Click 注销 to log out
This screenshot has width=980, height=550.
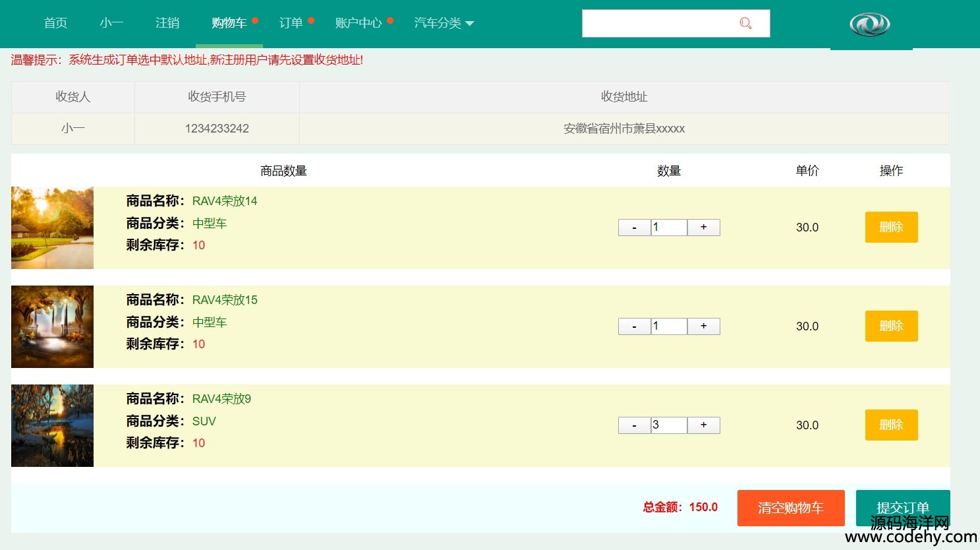point(167,23)
